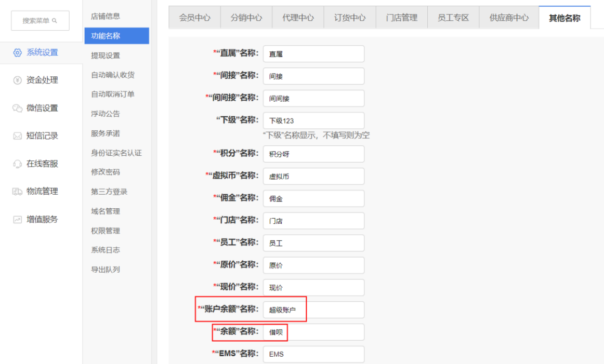Open the 系统日志 submenu item
The height and width of the screenshot is (364, 604).
pos(106,250)
